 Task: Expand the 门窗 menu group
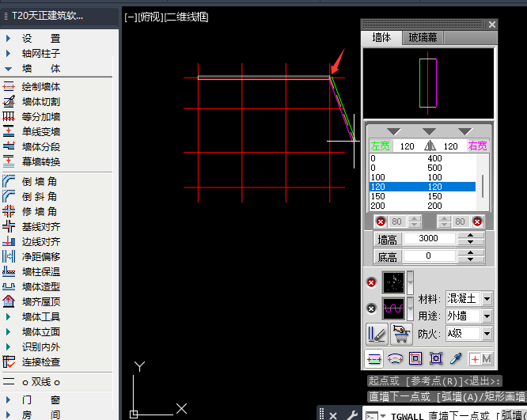[8, 400]
